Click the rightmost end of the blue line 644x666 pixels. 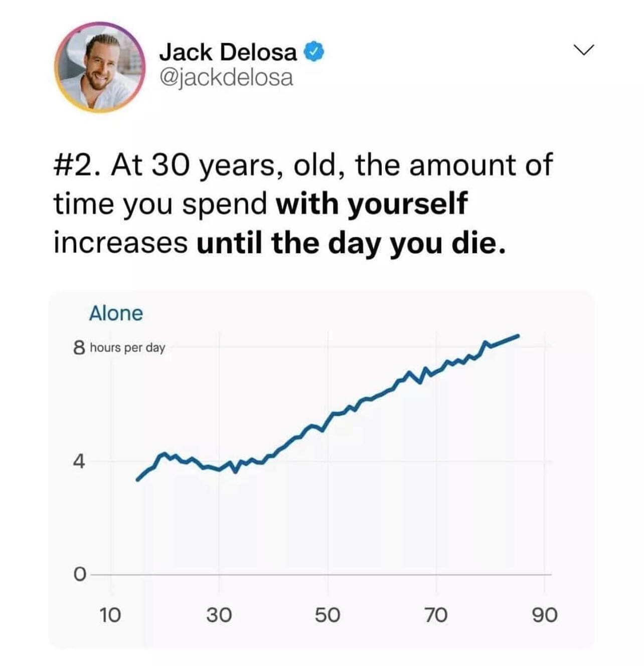(x=518, y=336)
